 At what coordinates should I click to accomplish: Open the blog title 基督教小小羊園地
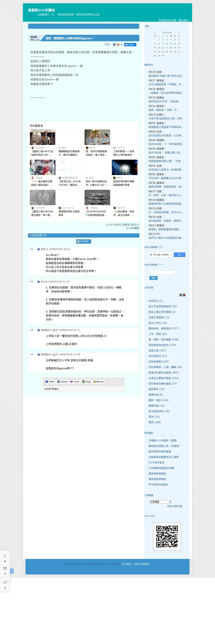[41, 10]
